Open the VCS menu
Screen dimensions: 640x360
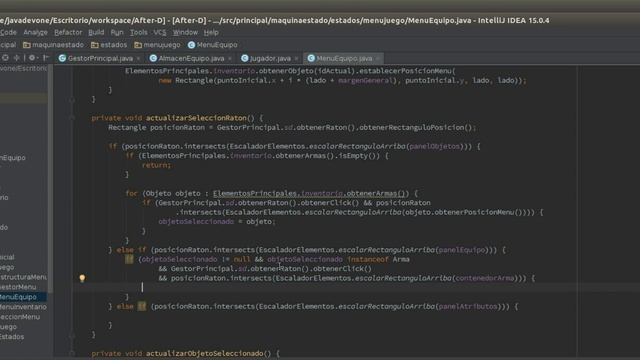(160, 32)
